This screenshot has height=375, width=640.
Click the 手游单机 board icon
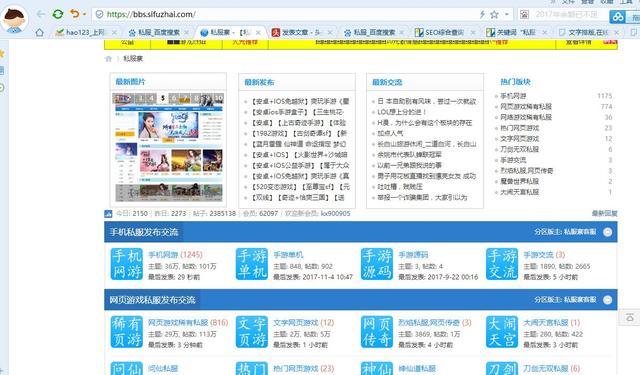[x=252, y=264]
